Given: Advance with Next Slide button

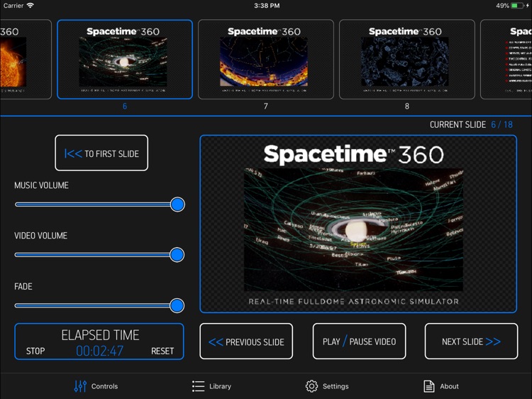Looking at the screenshot, I should [471, 341].
